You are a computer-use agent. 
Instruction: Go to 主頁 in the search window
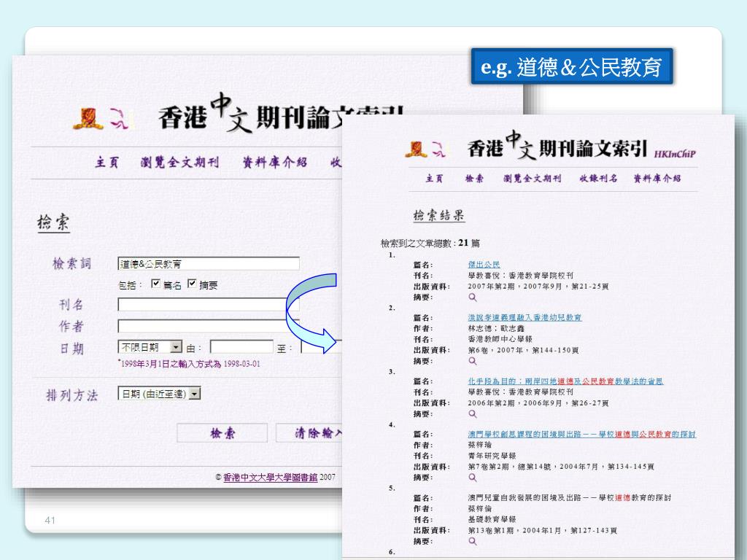tap(107, 163)
